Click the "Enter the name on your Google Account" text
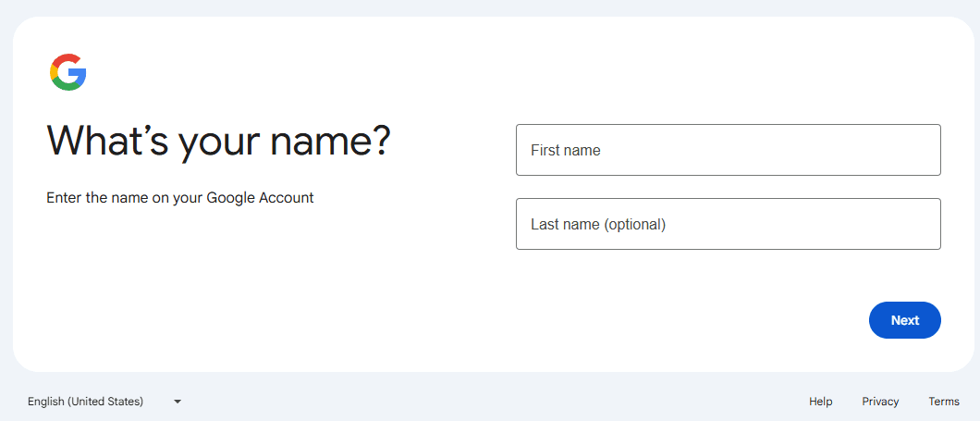The width and height of the screenshot is (980, 421). point(180,197)
